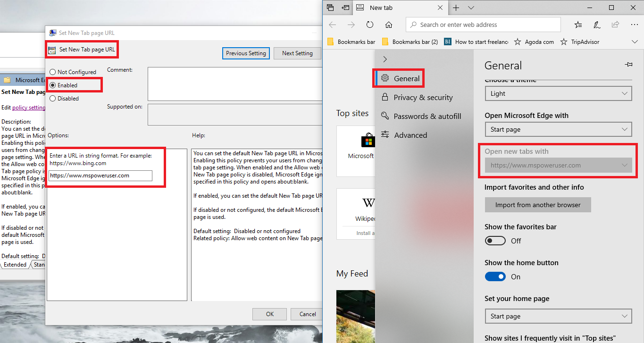Click Cancel in policy dialog
This screenshot has width=644, height=343.
coord(308,314)
